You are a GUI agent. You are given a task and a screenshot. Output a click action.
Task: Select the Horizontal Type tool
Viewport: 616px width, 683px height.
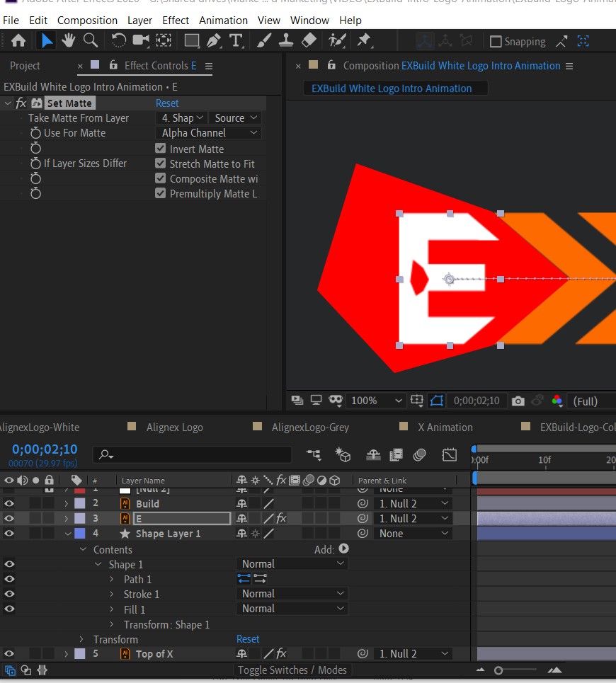tap(236, 41)
